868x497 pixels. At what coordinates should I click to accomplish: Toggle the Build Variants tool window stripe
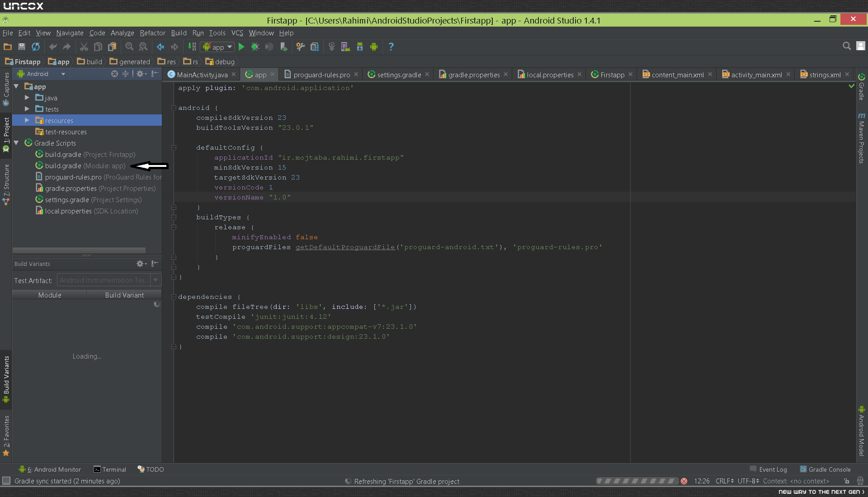point(6,379)
